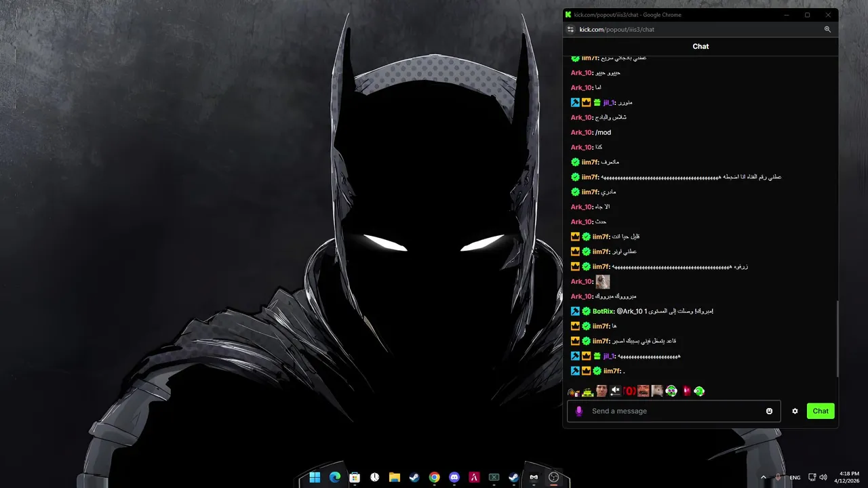This screenshot has height=488, width=868.
Task: Open the Windows Start menu
Action: click(315, 477)
